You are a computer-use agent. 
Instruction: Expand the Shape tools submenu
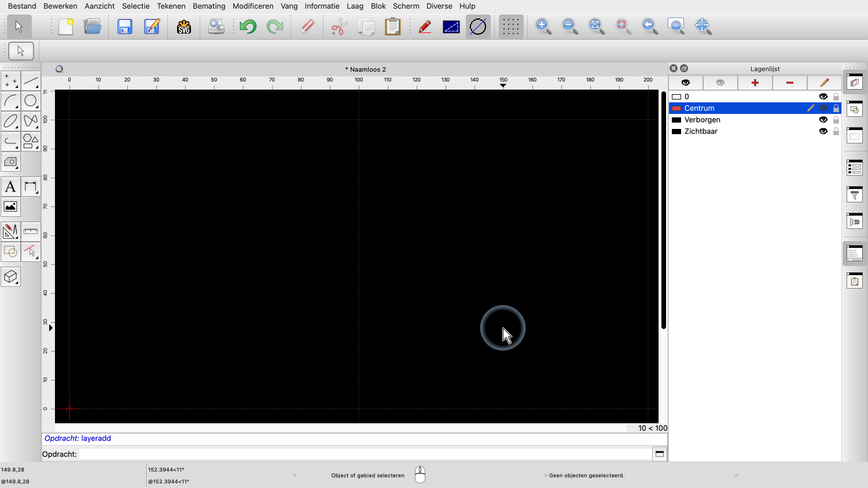pos(31,141)
